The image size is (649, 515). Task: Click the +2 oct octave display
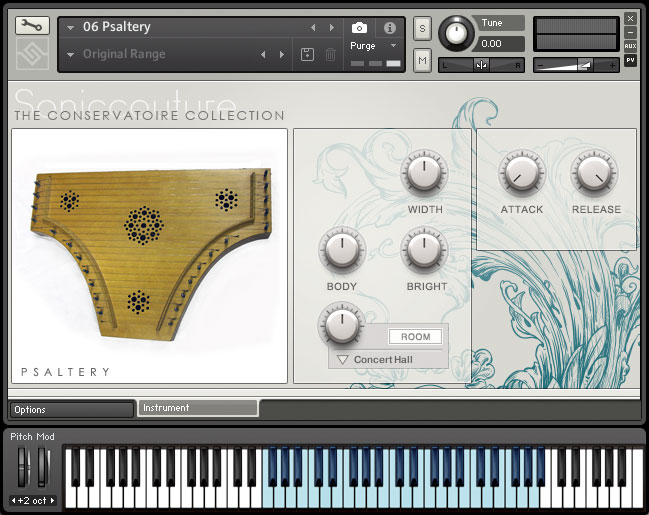coord(33,501)
